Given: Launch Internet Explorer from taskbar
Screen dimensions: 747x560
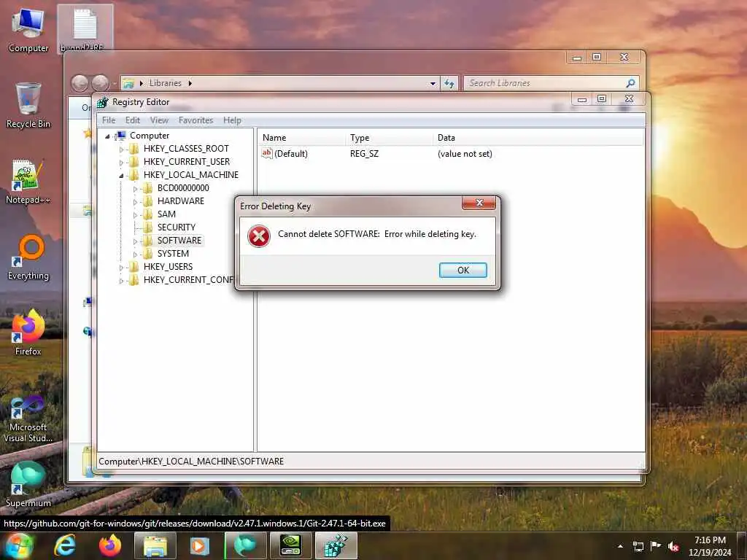Looking at the screenshot, I should [x=65, y=545].
